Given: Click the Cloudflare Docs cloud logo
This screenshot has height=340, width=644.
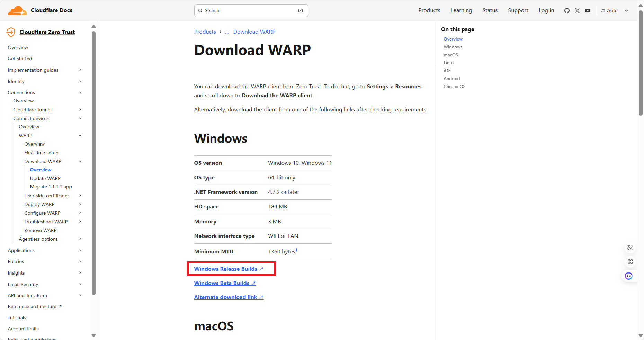Looking at the screenshot, I should 17,11.
